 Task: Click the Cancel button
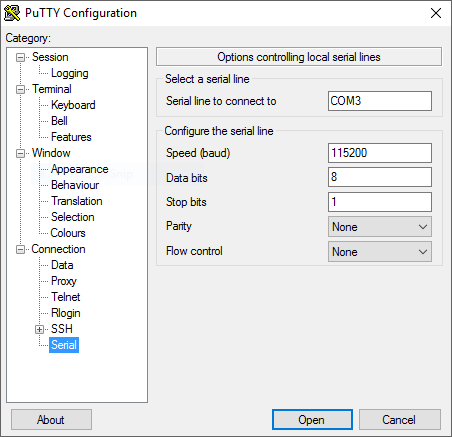400,420
